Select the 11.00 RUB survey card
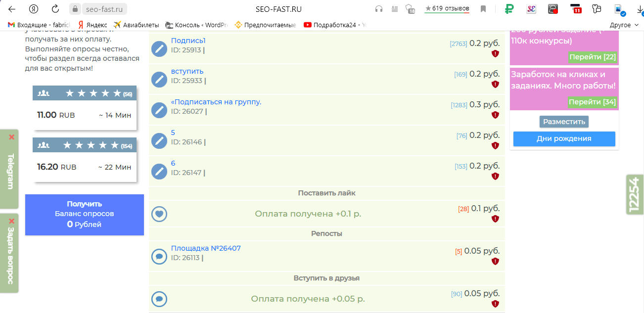The height and width of the screenshot is (313, 644). pyautogui.click(x=85, y=108)
